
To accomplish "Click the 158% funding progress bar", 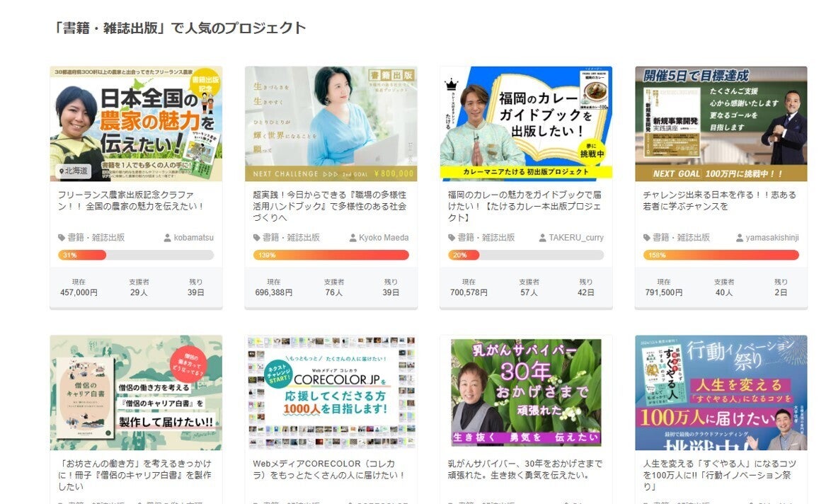I will click(x=721, y=255).
